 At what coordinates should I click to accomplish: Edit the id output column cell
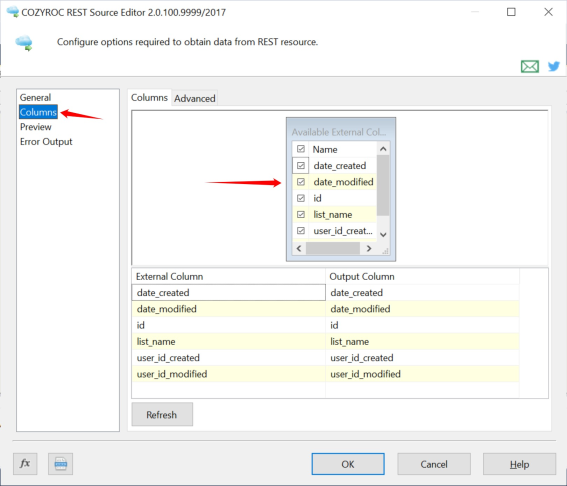(422, 325)
